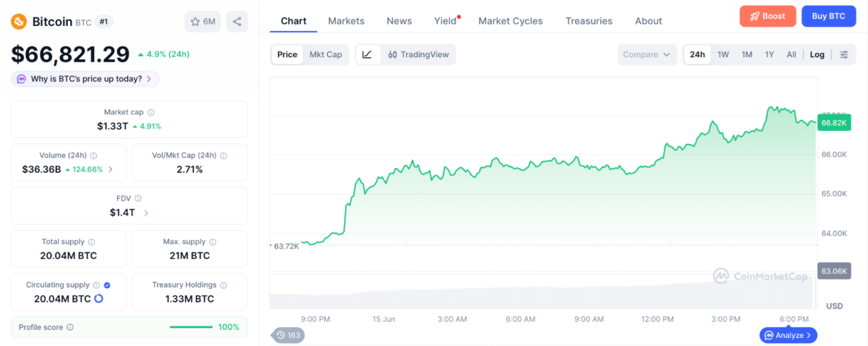
Task: Open the Markets tab
Action: click(x=346, y=21)
